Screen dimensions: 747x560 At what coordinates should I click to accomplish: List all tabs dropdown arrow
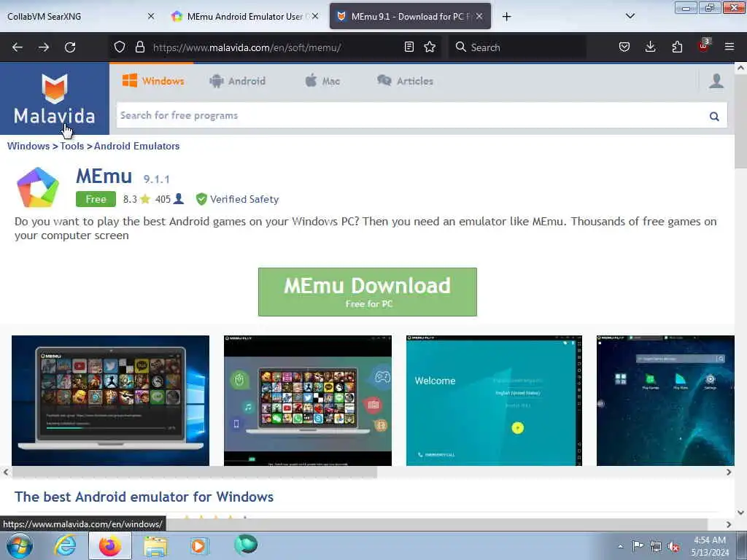tap(630, 16)
